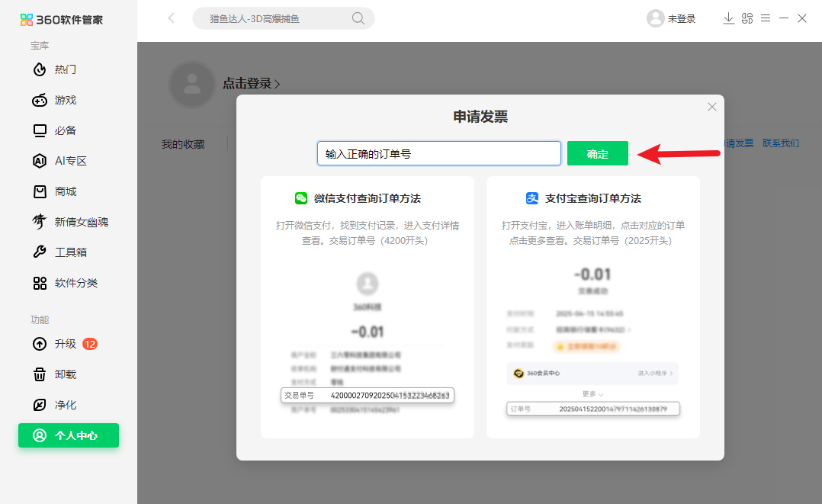Click 支付宝查询订单方法 heading
Viewport: 822px width, 504px height.
point(593,198)
